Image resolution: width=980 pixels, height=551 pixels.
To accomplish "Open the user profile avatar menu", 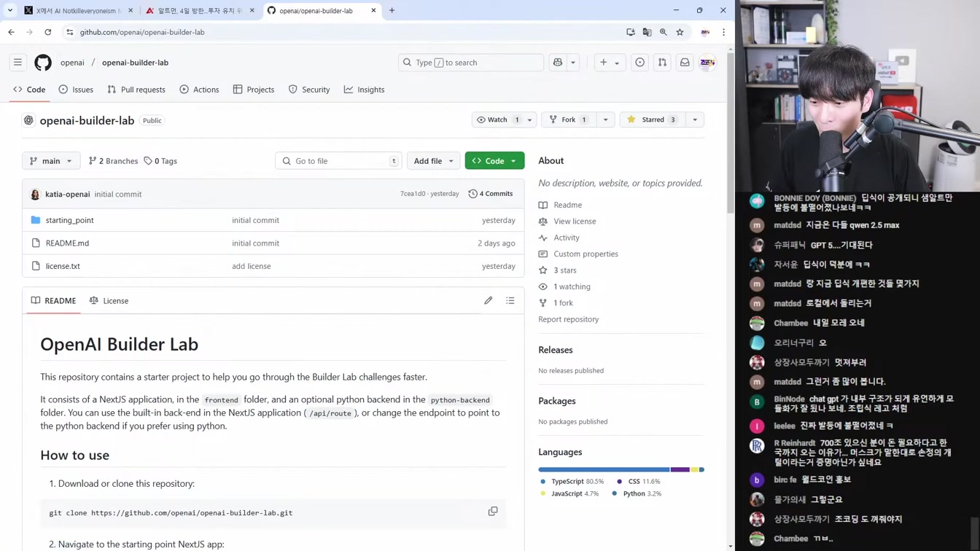I will 707,63.
